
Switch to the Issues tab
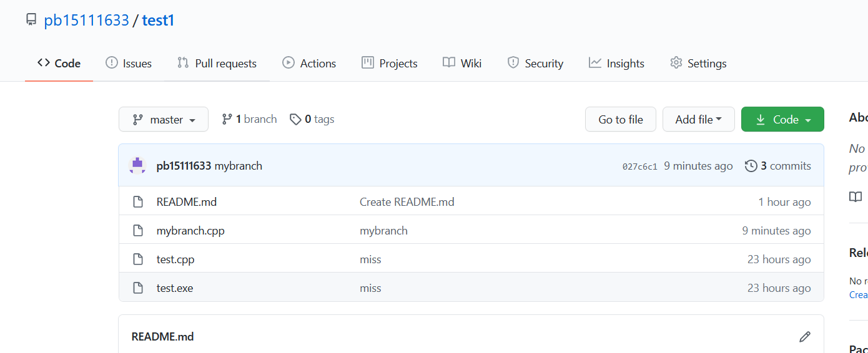tap(129, 64)
